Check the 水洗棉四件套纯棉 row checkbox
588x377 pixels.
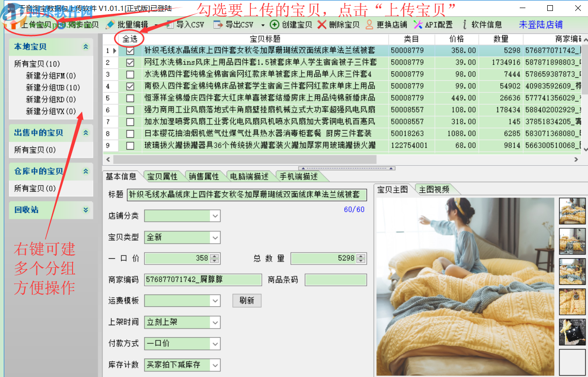pyautogui.click(x=130, y=74)
